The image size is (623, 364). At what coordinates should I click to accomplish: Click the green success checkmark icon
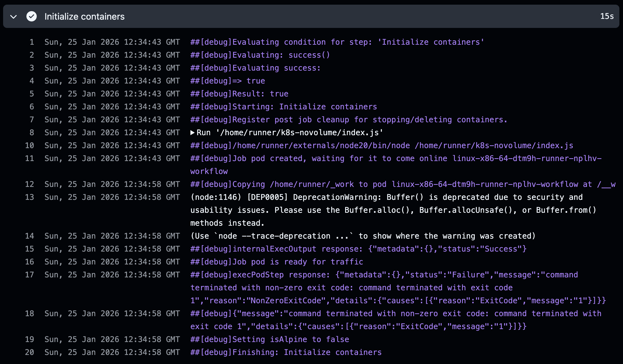pyautogui.click(x=32, y=17)
